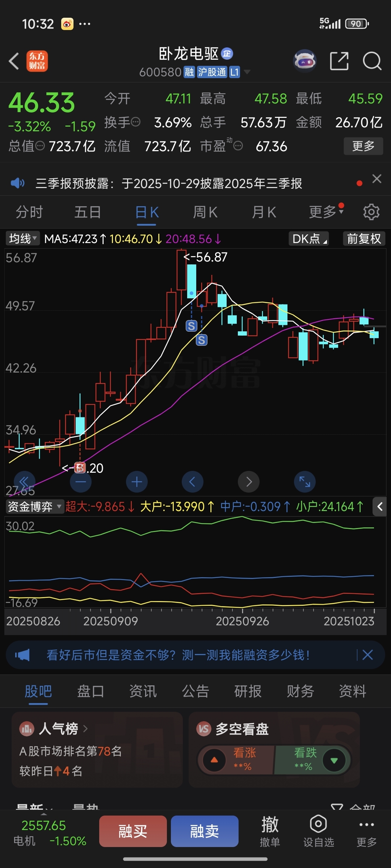The height and width of the screenshot is (868, 391).
Task: Jump to earliest with double-left arrow
Action: [x=24, y=482]
